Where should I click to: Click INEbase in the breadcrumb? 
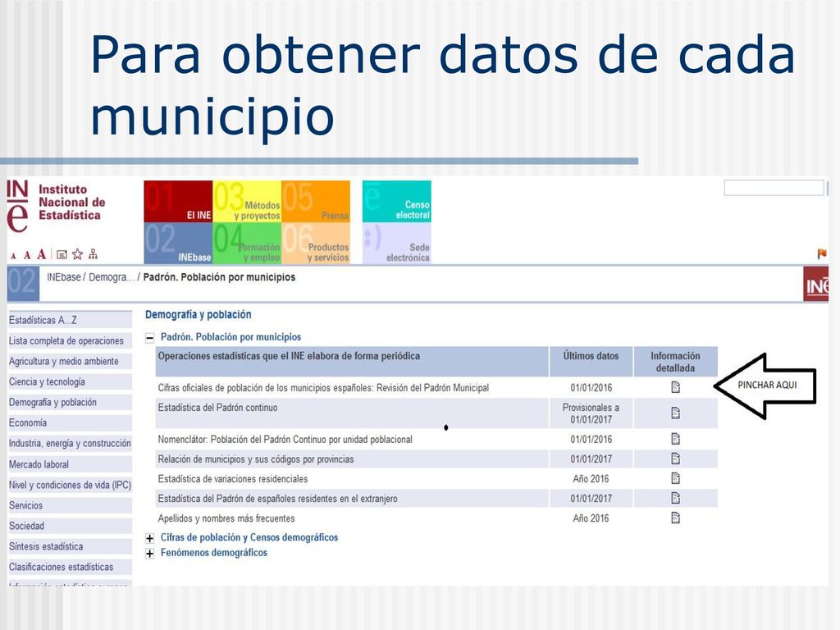click(64, 277)
